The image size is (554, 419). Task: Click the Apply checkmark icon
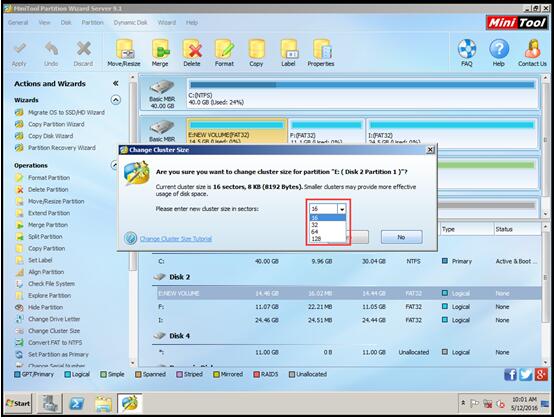click(x=19, y=49)
